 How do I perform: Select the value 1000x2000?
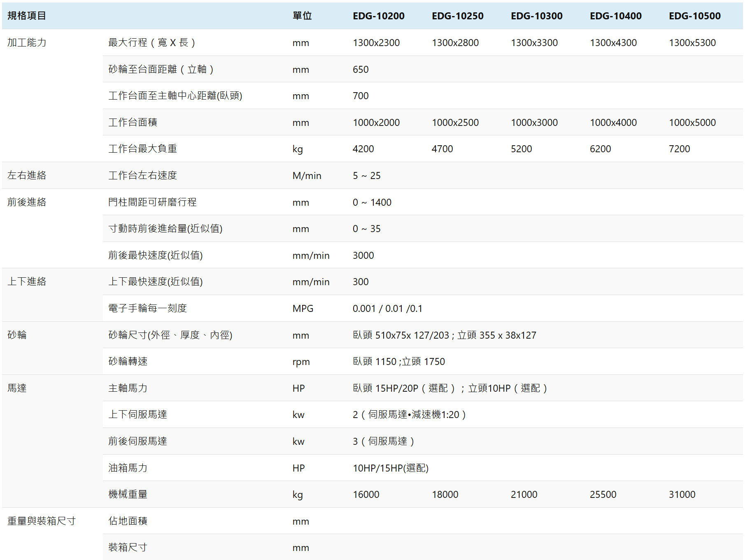[376, 123]
